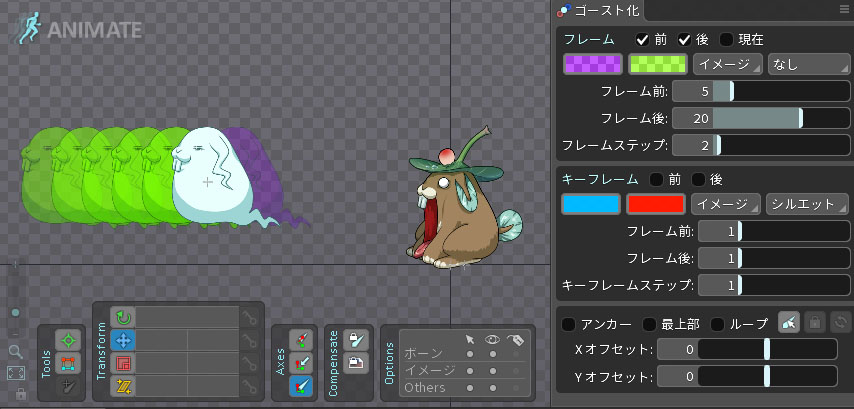Click the viewport lock icon

(21, 394)
